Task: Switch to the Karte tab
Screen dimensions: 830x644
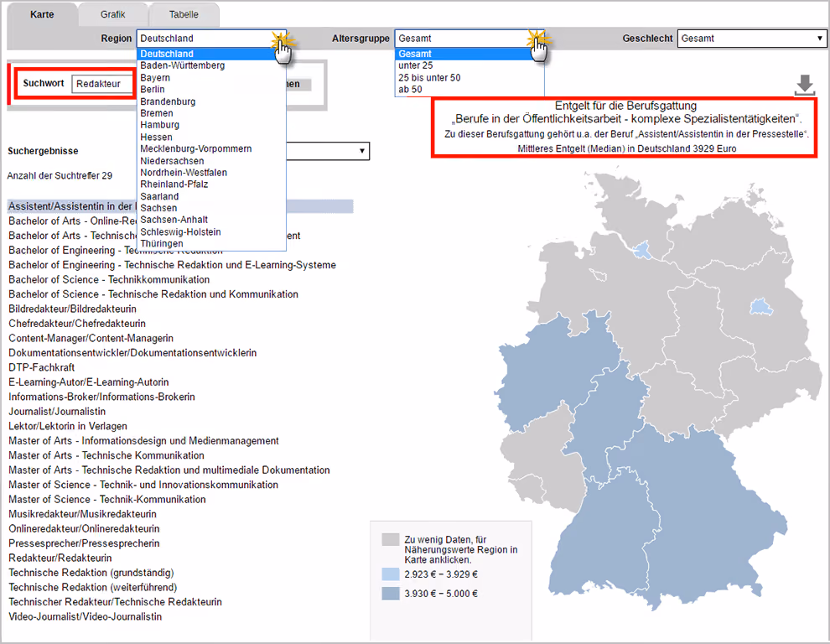Action: [x=42, y=14]
